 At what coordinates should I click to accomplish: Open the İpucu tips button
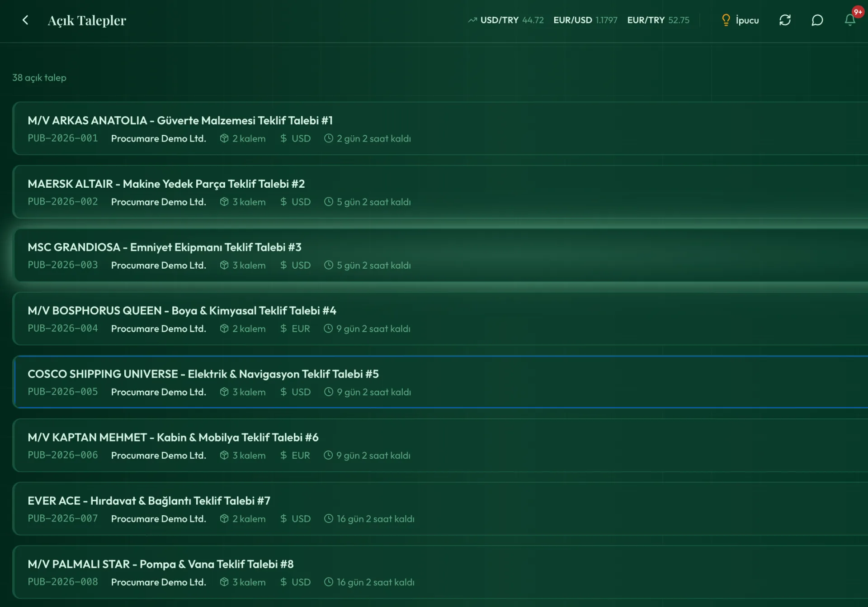point(740,20)
